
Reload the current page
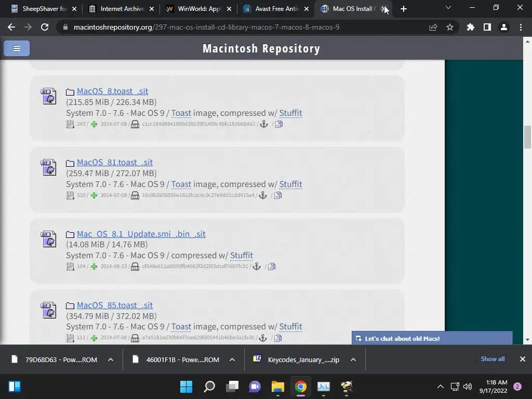(45, 27)
